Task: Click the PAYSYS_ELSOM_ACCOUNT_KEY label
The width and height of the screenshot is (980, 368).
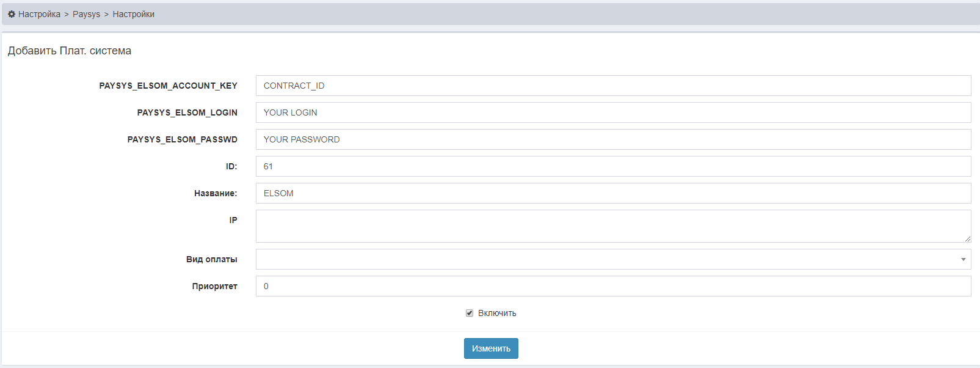Action: [x=169, y=86]
